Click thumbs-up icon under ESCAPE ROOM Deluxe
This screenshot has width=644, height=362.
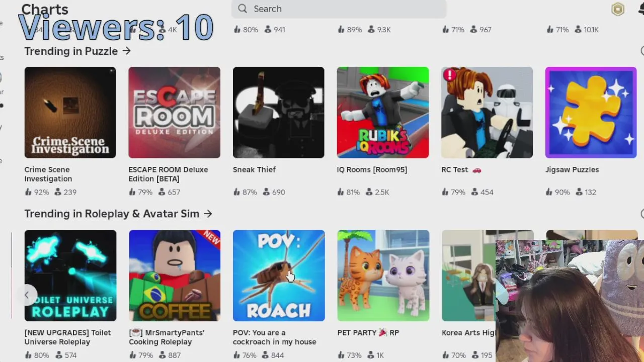(x=132, y=192)
